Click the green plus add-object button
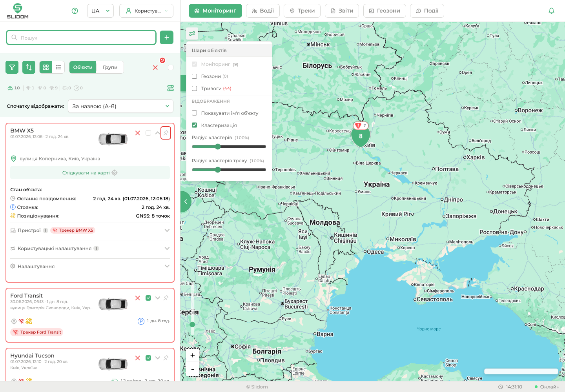Image resolution: width=565 pixels, height=392 pixels. [x=167, y=38]
